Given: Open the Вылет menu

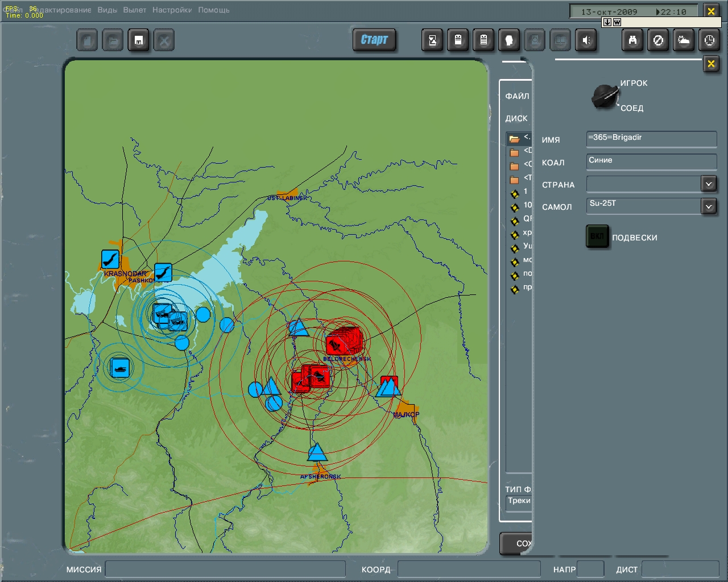Looking at the screenshot, I should [135, 10].
